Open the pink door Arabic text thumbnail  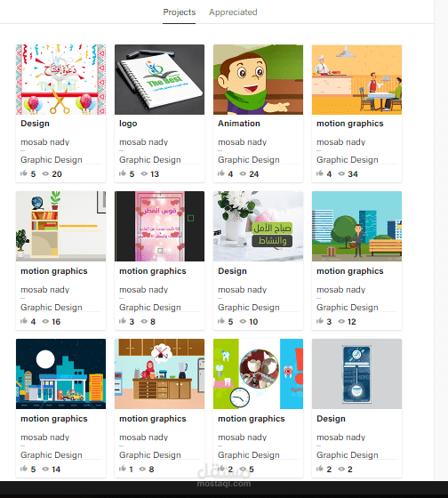click(159, 226)
